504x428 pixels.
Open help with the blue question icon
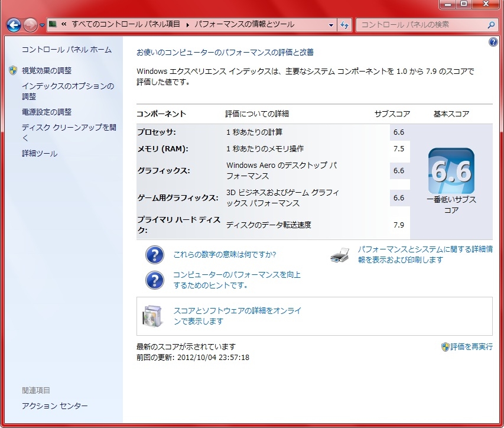point(493,42)
